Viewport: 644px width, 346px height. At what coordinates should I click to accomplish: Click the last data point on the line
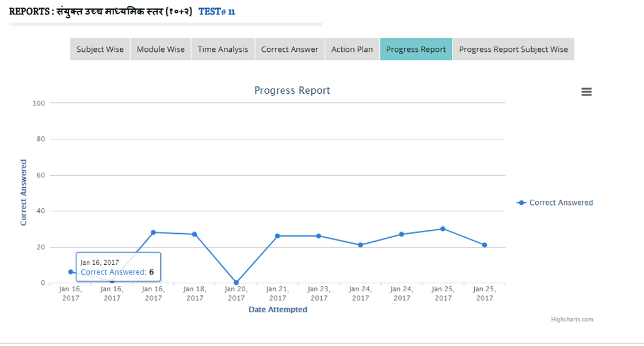click(485, 245)
